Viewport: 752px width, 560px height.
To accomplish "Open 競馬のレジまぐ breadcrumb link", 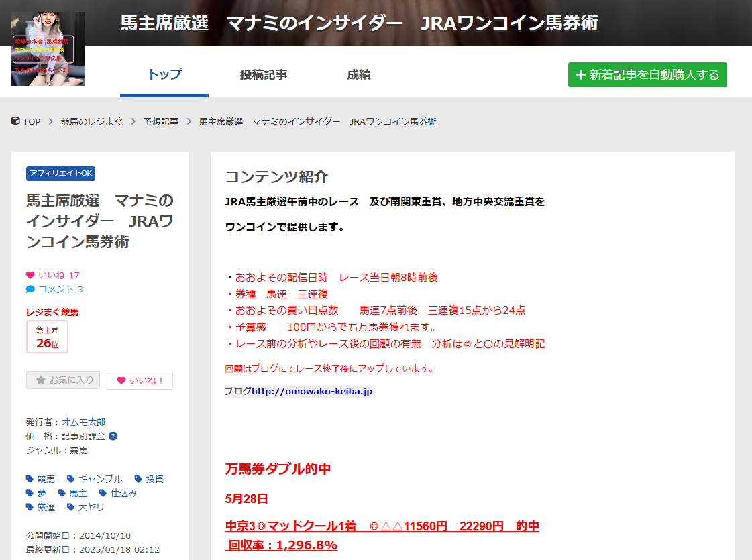I will (91, 122).
